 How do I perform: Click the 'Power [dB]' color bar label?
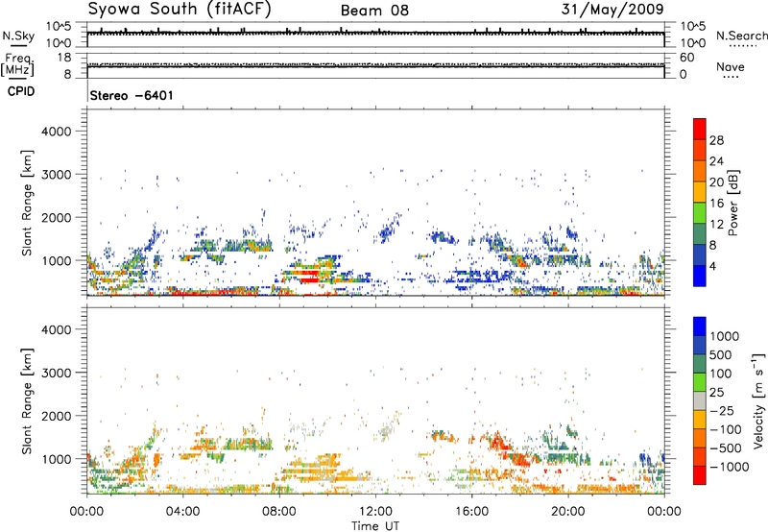732,203
